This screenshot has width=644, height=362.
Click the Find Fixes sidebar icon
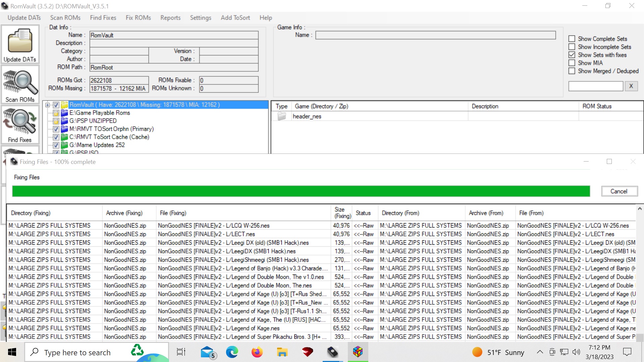20,125
